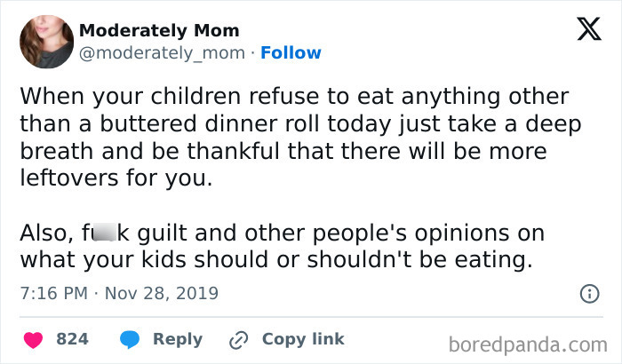622x364 pixels.
Task: Open the info circle icon
Action: (587, 292)
